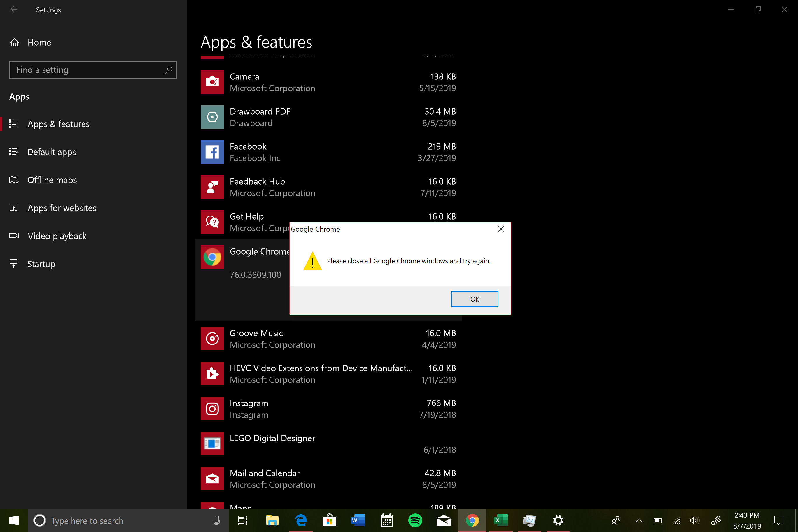Viewport: 798px width, 532px height.
Task: Open Word from taskbar
Action: 358,520
